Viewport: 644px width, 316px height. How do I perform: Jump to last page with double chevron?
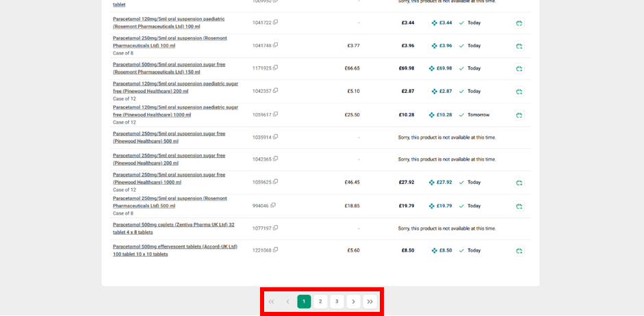coord(370,302)
